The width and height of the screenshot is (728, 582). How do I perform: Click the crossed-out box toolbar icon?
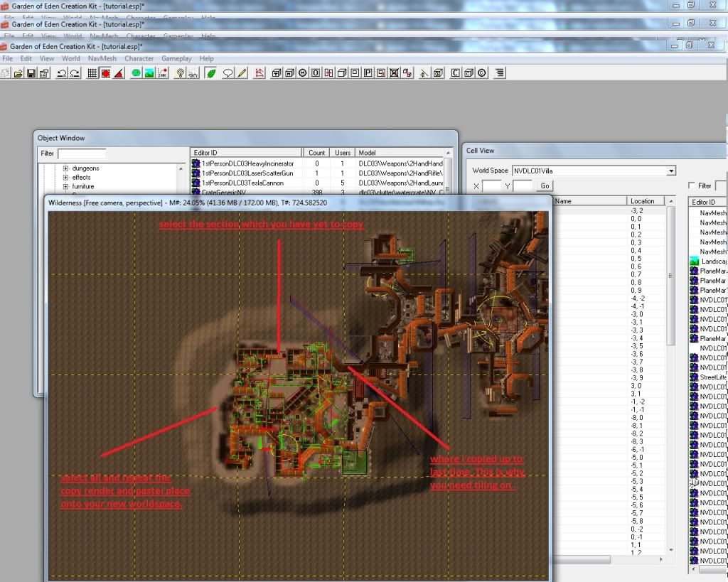click(394, 73)
